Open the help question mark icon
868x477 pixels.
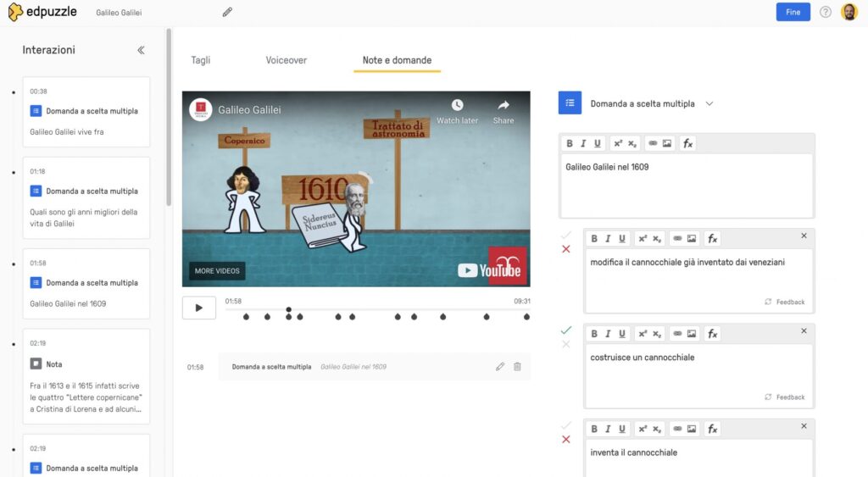[x=825, y=12]
